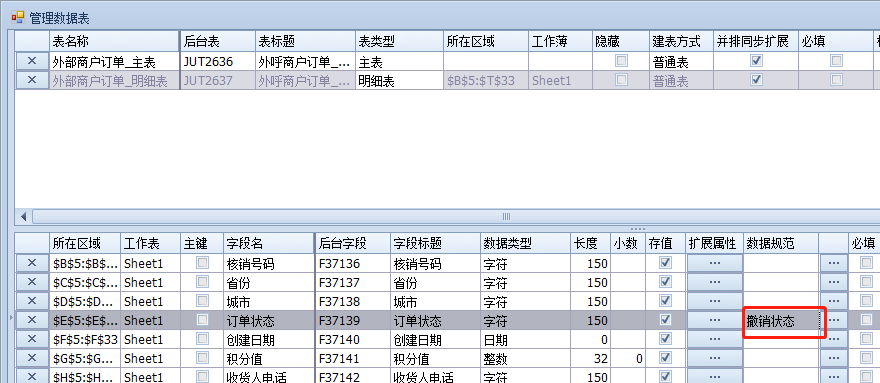Remove the 省份 field row
The height and width of the screenshot is (383, 880).
tap(32, 282)
